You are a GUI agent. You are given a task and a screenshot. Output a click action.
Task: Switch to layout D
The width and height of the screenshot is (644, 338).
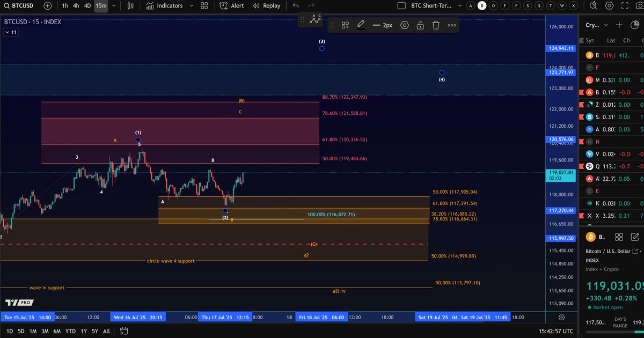tap(494, 5)
